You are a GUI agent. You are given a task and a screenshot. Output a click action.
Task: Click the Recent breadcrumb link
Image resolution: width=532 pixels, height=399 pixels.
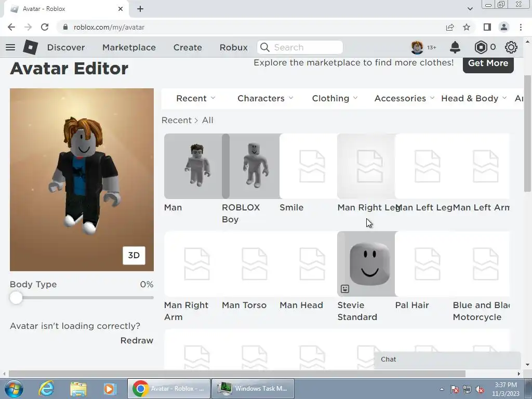[177, 120]
